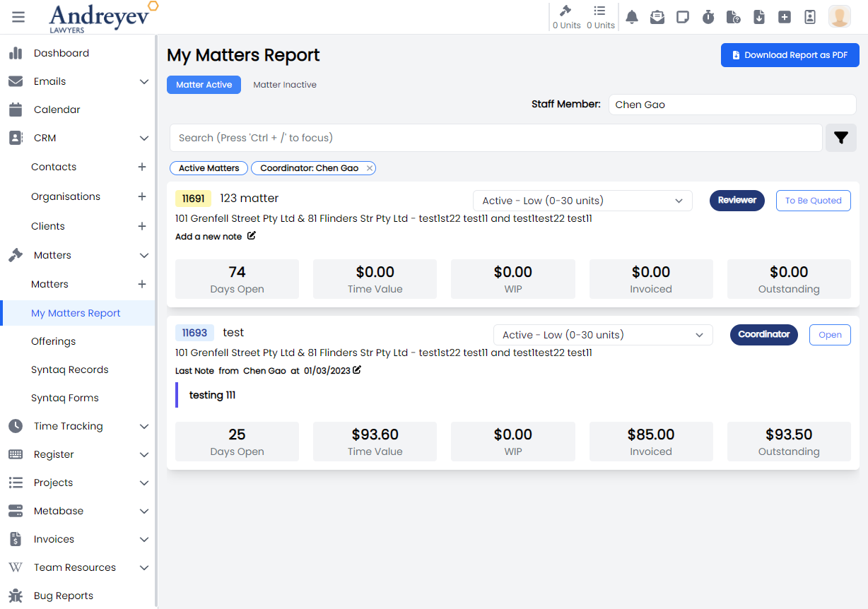
Task: Open status dropdown for matter 11693
Action: (x=602, y=335)
